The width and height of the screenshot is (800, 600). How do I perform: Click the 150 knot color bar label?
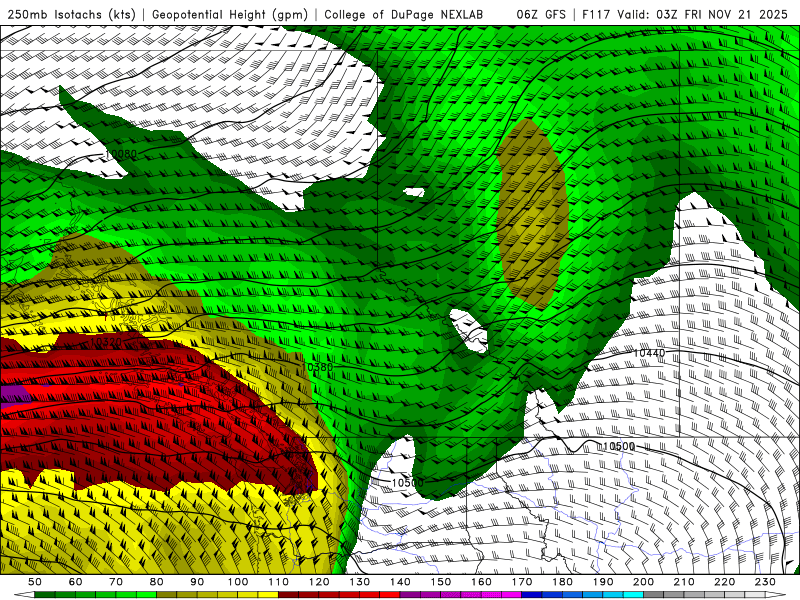click(441, 582)
